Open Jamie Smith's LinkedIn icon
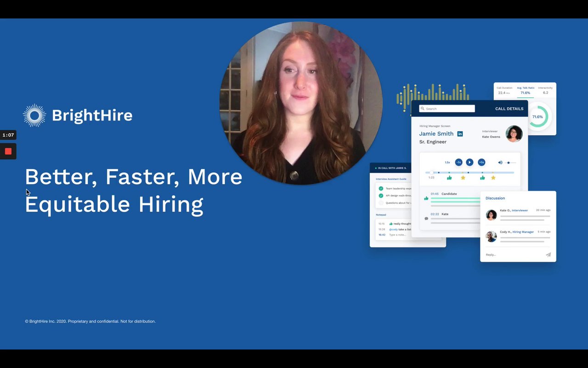 [x=460, y=134]
